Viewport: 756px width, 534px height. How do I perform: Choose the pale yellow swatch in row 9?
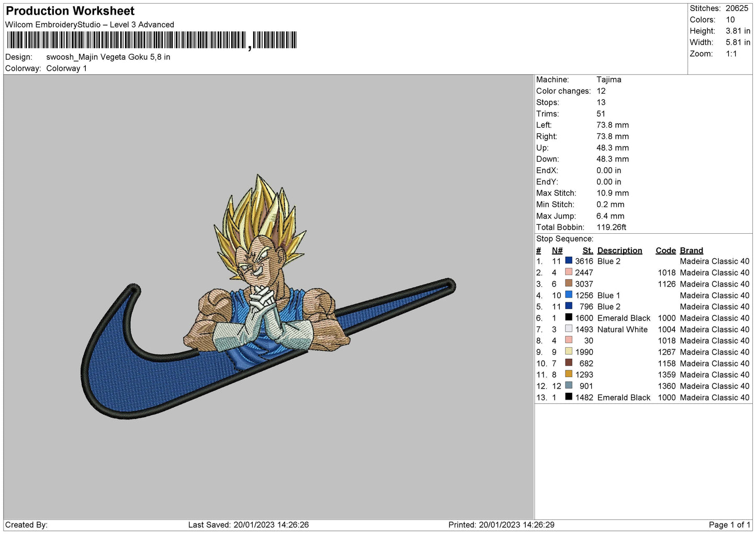568,351
